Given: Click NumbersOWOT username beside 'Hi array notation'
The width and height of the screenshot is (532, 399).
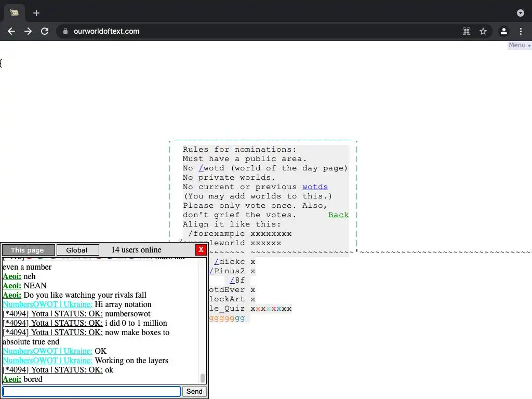Looking at the screenshot, I should [47, 304].
